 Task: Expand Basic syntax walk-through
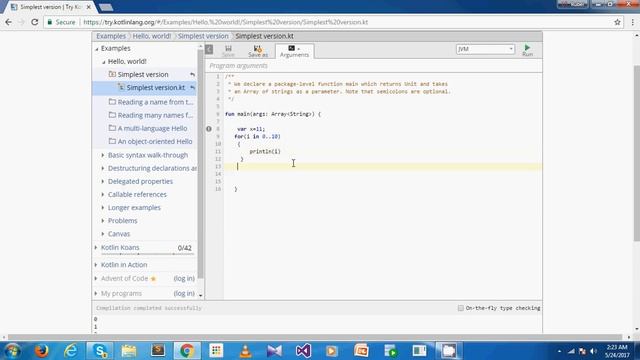coord(103,155)
